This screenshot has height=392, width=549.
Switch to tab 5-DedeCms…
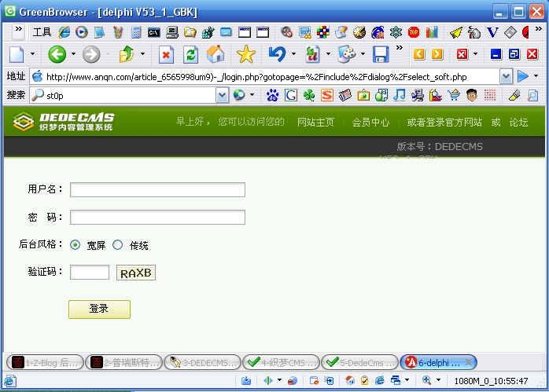coord(360,362)
